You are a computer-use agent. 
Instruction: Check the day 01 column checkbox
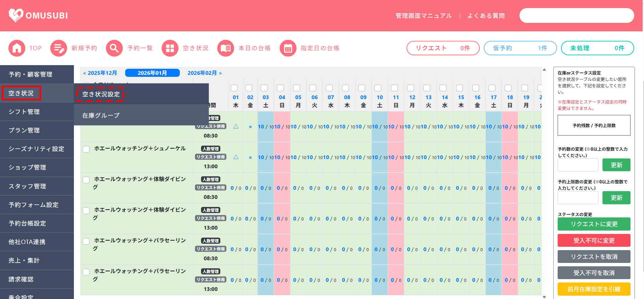[234, 88]
